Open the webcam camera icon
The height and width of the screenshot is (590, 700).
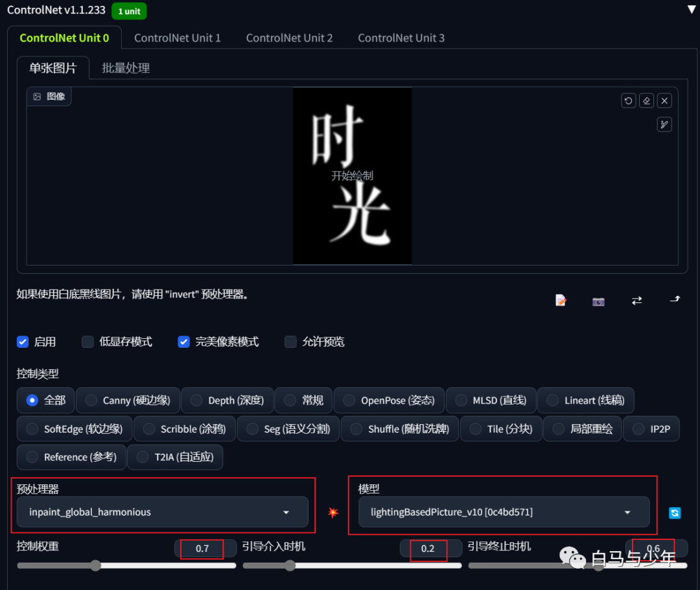598,302
